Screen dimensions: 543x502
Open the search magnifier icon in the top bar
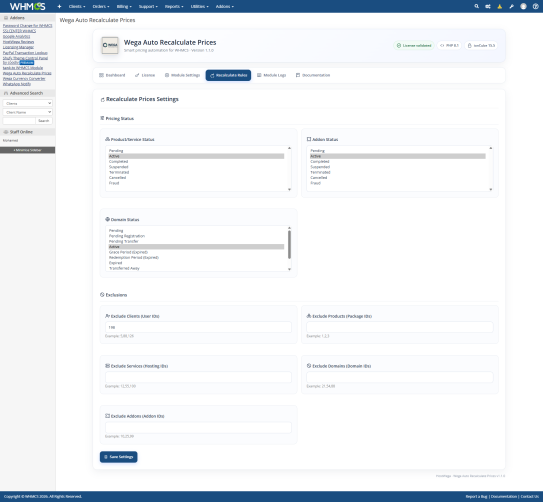point(477,6)
